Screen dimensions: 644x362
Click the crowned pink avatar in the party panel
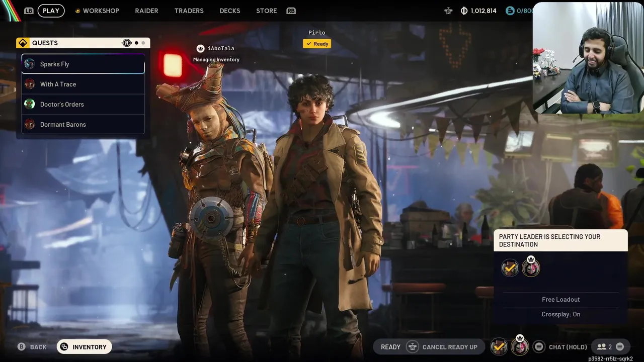pyautogui.click(x=531, y=267)
